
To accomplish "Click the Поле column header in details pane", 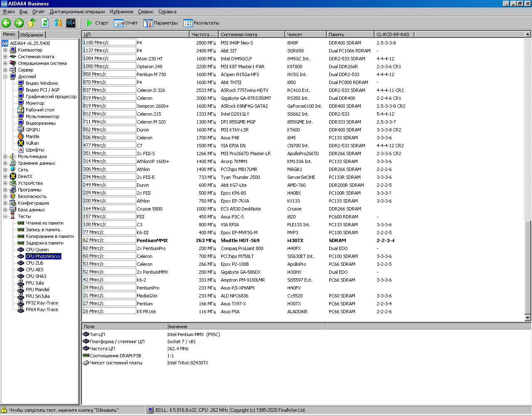I will tap(123, 327).
